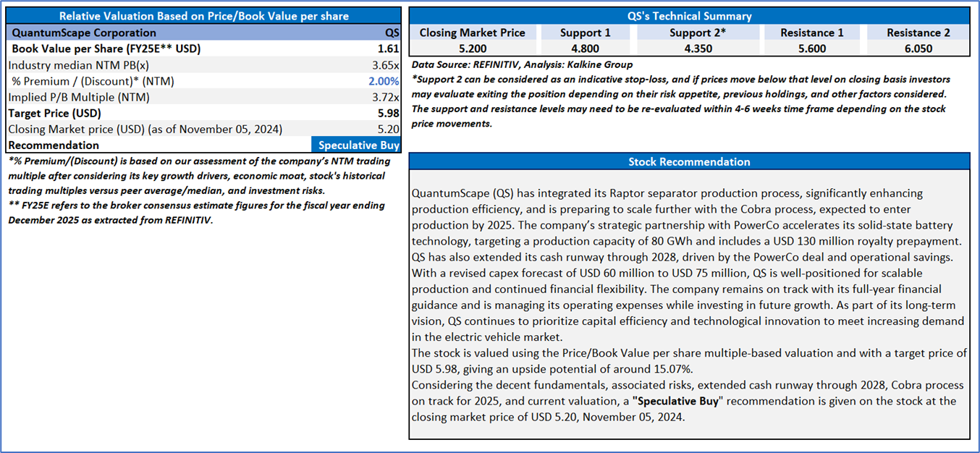
Task: Select the Target Price value 5.98
Action: (x=387, y=113)
